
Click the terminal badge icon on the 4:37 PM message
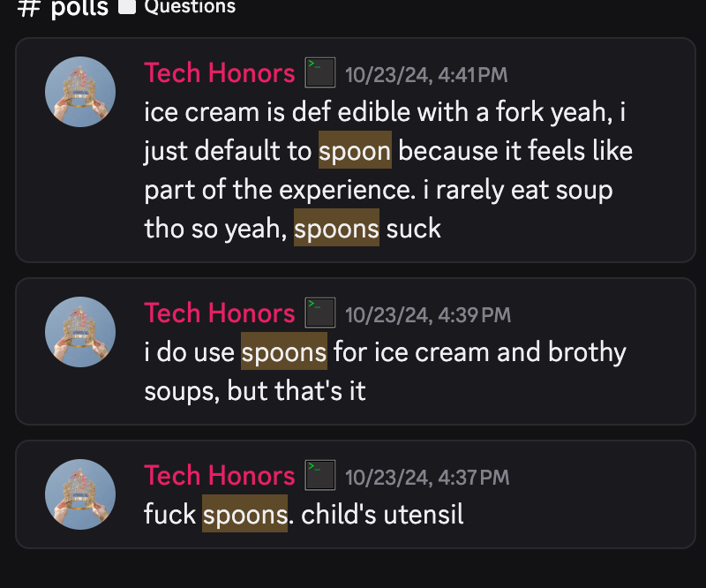[319, 476]
